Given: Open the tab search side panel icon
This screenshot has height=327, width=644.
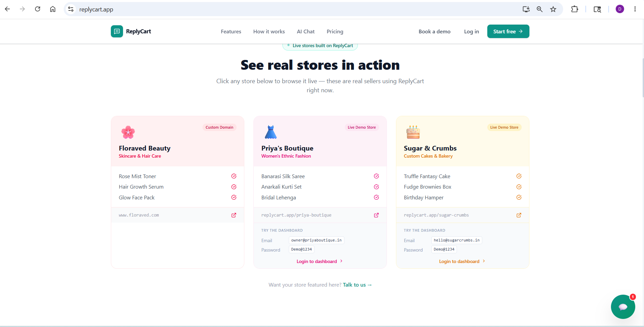Looking at the screenshot, I should (x=597, y=9).
